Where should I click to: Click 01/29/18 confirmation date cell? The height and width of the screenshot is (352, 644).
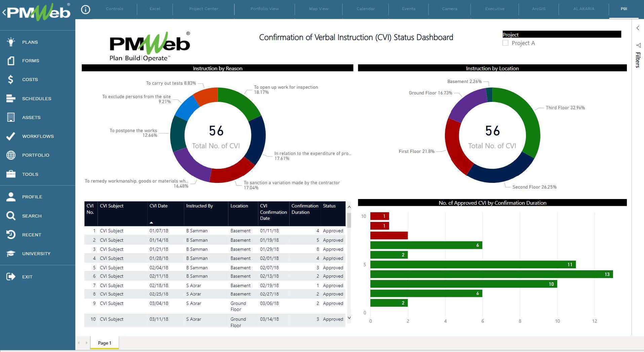click(269, 249)
